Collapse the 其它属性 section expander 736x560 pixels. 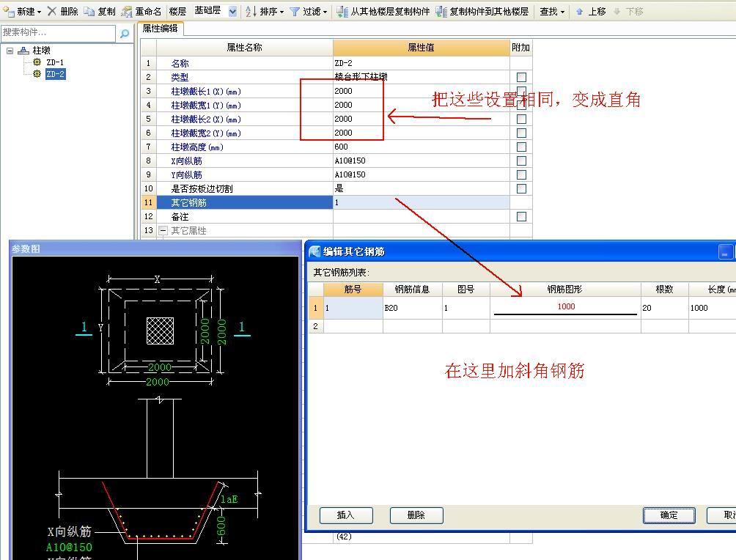pos(163,230)
